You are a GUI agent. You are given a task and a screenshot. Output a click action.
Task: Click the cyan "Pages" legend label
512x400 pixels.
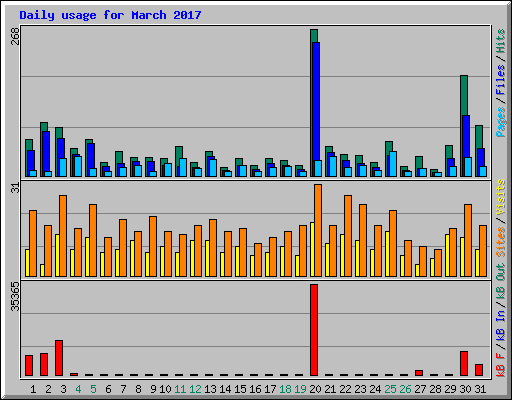pos(500,122)
